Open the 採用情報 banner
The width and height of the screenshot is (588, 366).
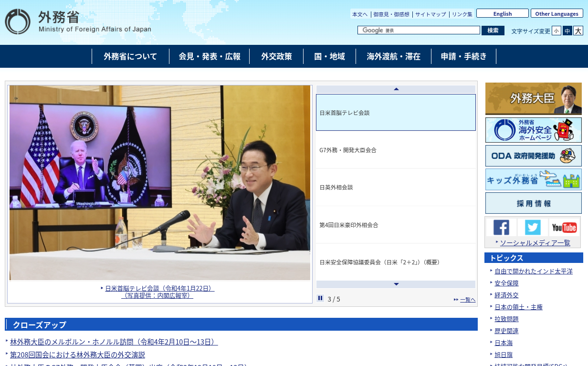[534, 203]
